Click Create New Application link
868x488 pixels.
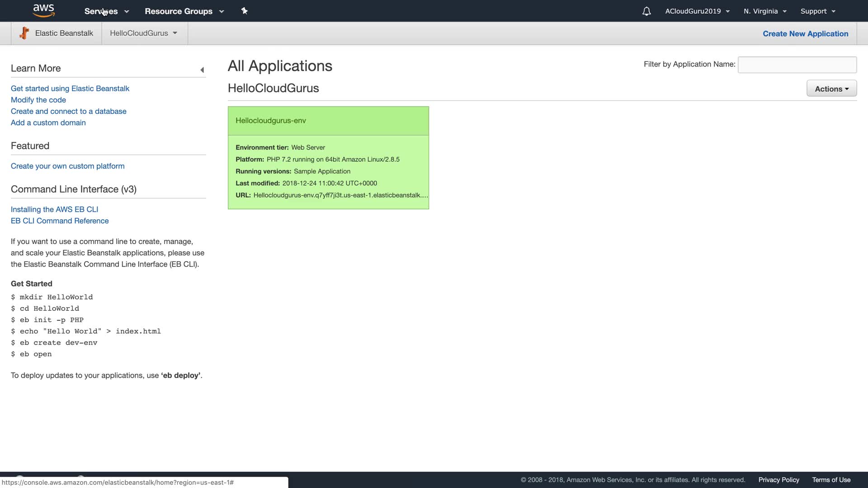[805, 33]
